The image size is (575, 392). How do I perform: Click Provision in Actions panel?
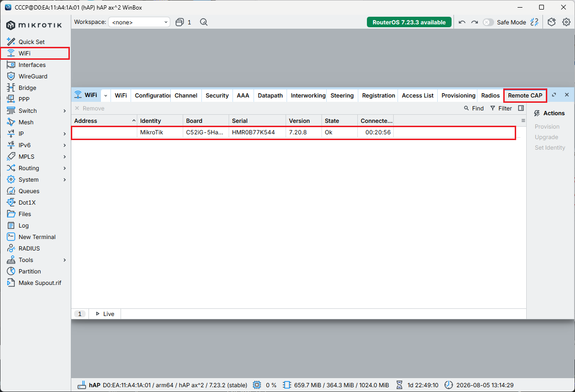tap(547, 127)
